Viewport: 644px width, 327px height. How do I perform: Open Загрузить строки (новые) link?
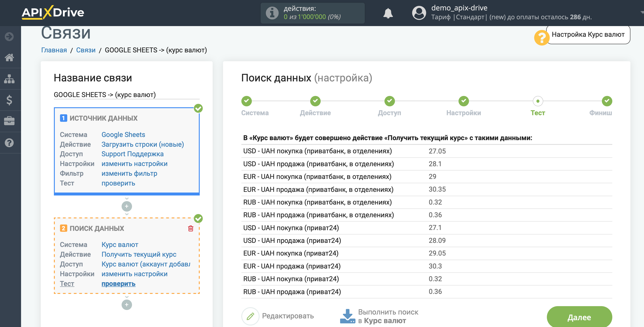[x=143, y=144]
